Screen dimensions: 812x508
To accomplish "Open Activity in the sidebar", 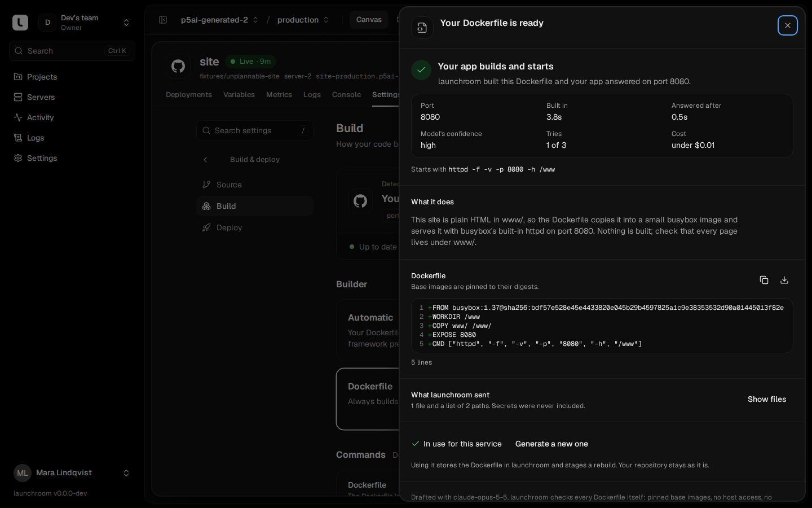I will point(72,117).
